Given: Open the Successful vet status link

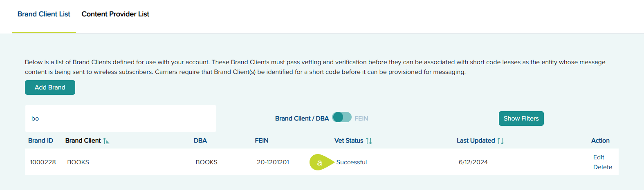Looking at the screenshot, I should (x=351, y=162).
